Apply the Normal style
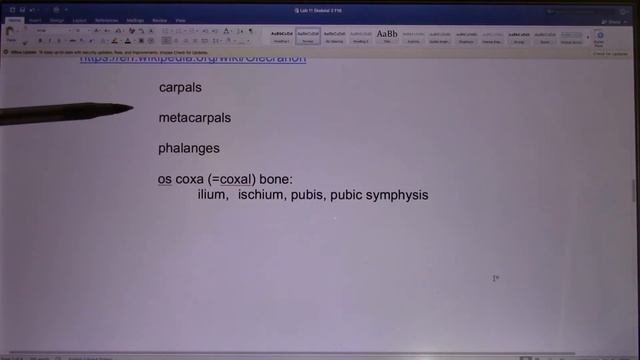 [308, 37]
